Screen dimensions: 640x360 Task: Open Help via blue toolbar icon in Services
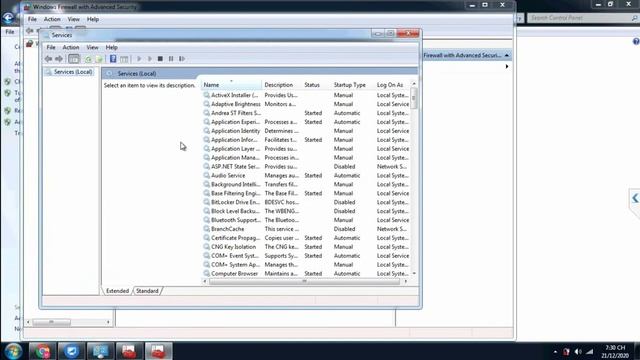tap(113, 59)
